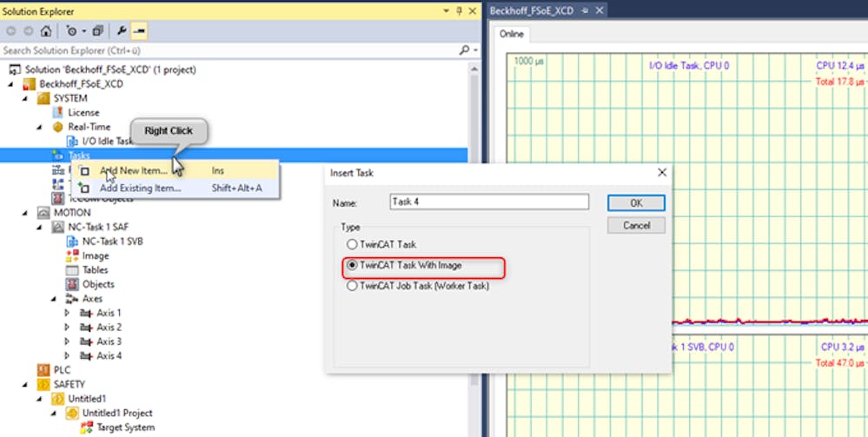Collapse the SAFETY node
868x437 pixels.
click(27, 384)
